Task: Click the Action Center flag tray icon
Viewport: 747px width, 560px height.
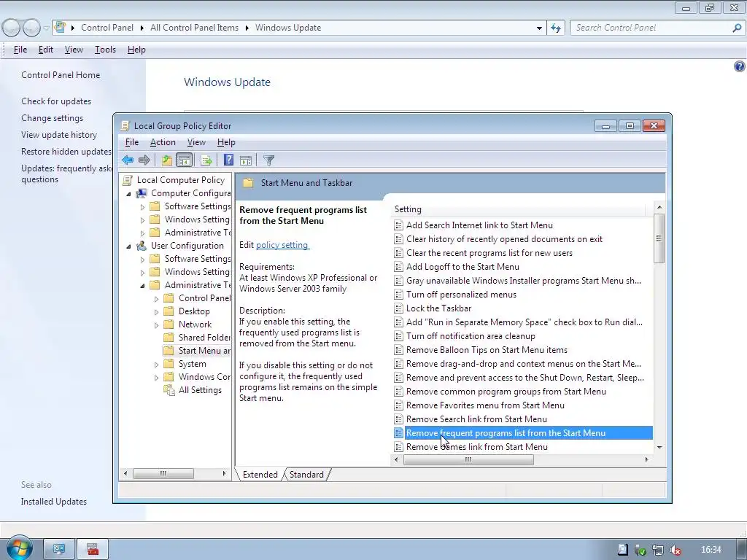Action: tap(623, 550)
